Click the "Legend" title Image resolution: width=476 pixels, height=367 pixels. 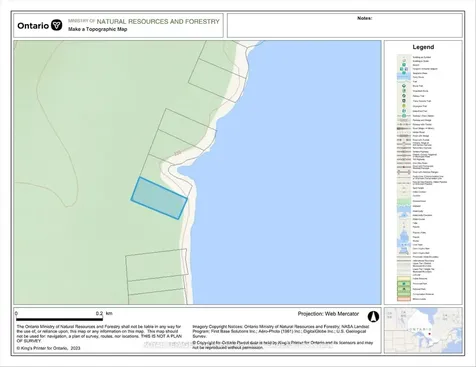tap(423, 47)
